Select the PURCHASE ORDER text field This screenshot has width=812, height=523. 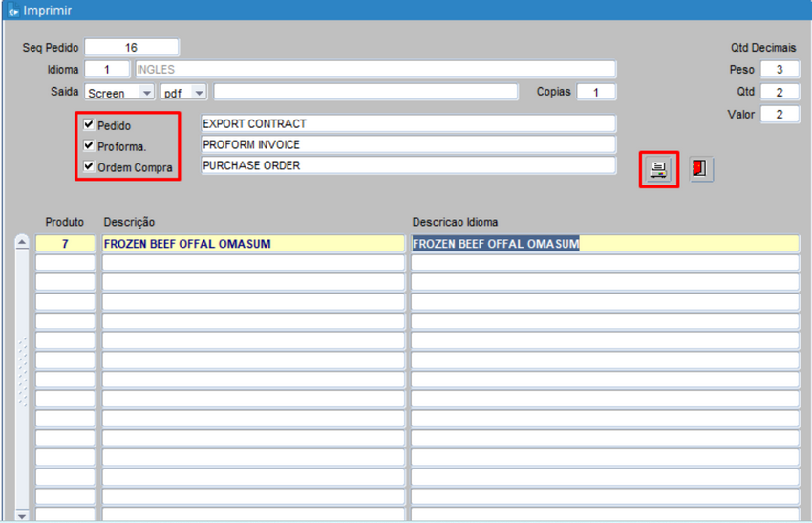(x=408, y=166)
